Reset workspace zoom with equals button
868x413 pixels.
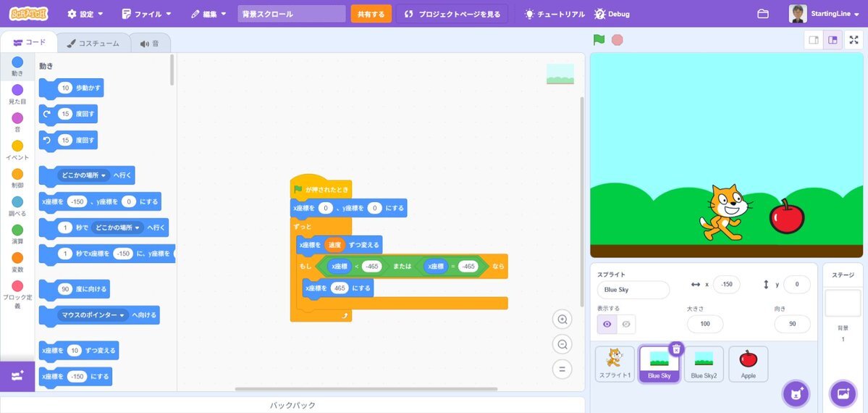coord(562,369)
